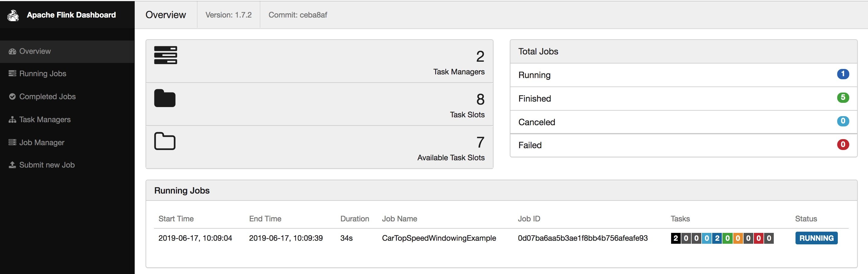Click the Running jobs count badge showing 1

pos(844,74)
